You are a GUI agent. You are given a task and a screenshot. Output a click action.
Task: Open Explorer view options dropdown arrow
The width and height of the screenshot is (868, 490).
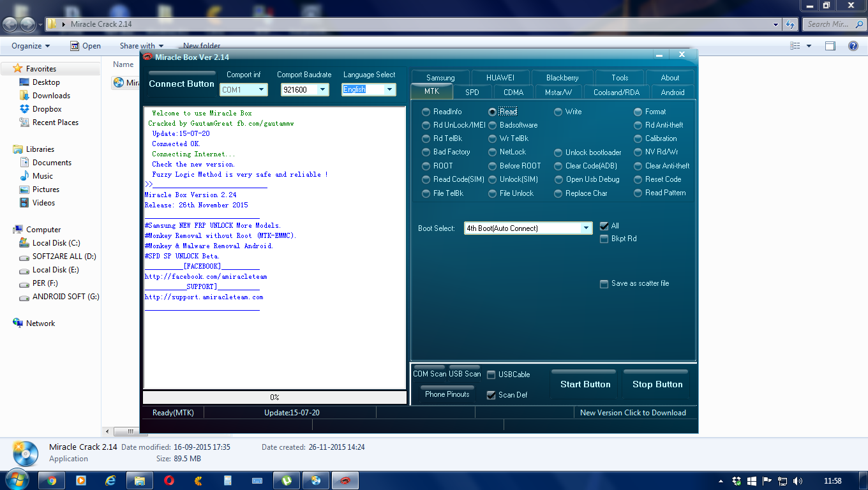809,46
